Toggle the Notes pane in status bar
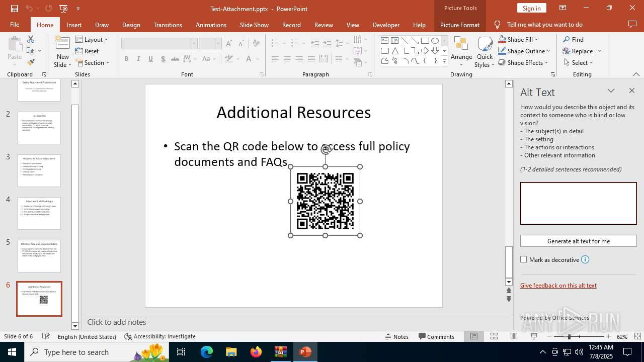The image size is (644, 362). click(x=396, y=336)
